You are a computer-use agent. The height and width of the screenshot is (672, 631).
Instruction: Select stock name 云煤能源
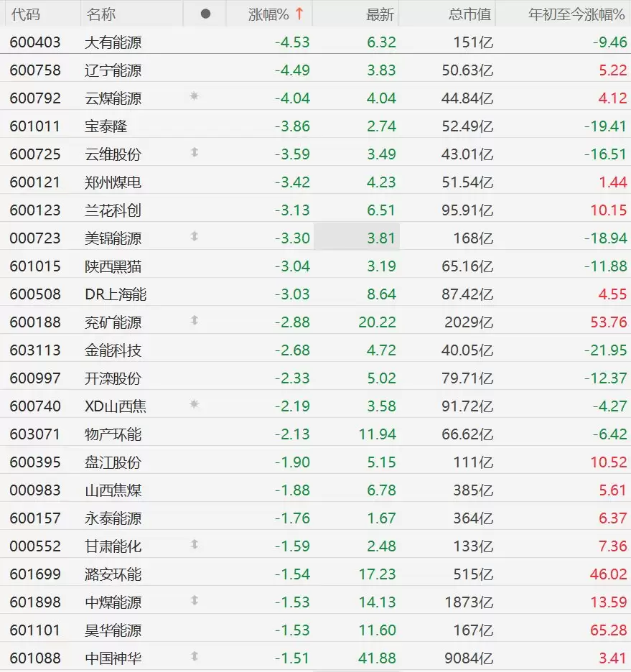pos(113,98)
